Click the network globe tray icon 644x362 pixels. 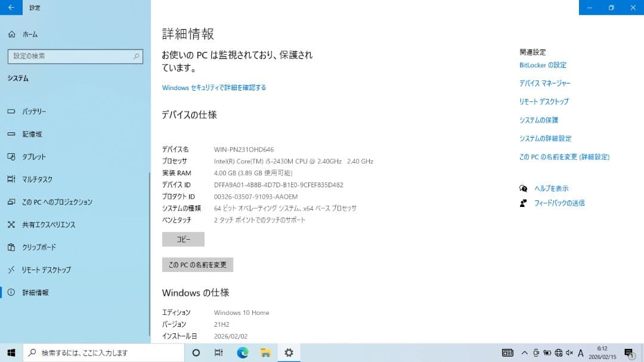pos(558,352)
